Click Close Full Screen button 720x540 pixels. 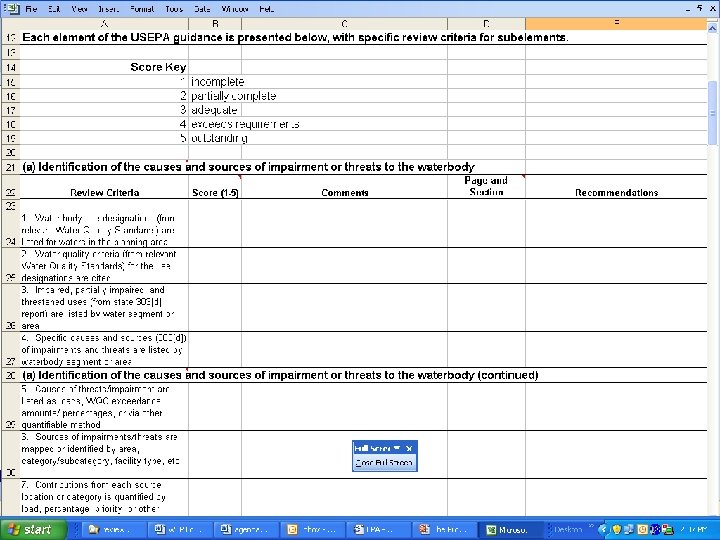click(x=385, y=462)
